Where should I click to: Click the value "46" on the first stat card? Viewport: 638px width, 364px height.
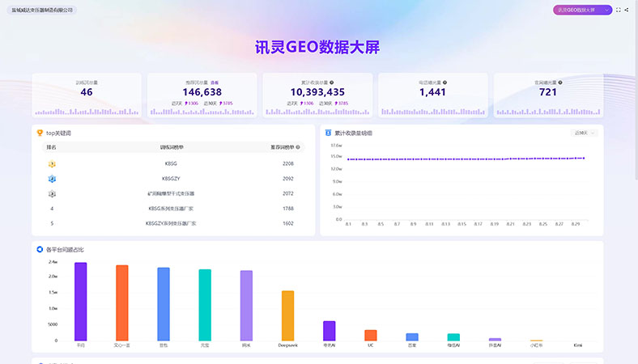point(87,92)
